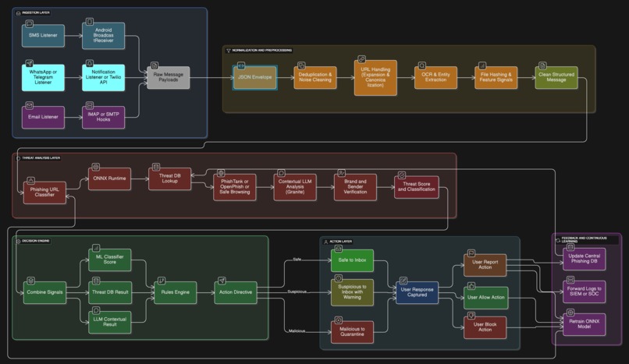The image size is (629, 364).
Task: Select the Threat DB Result node
Action: [x=109, y=292]
